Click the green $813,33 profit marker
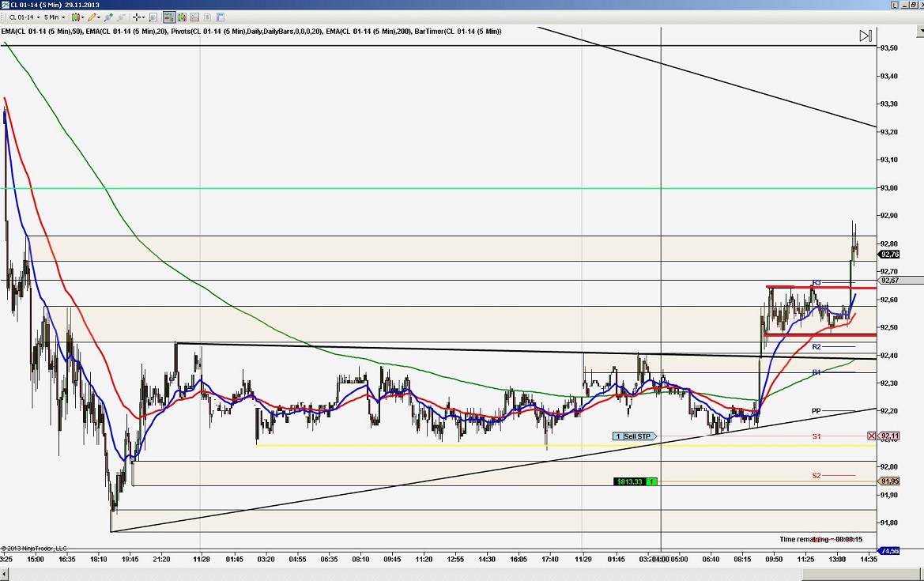 (x=630, y=481)
